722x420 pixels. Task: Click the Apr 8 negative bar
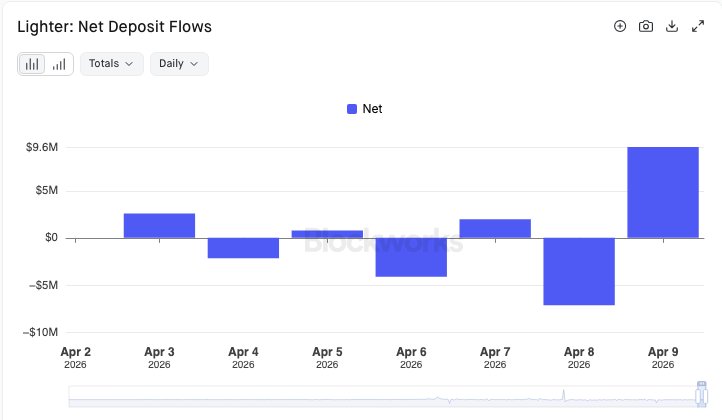(578, 271)
